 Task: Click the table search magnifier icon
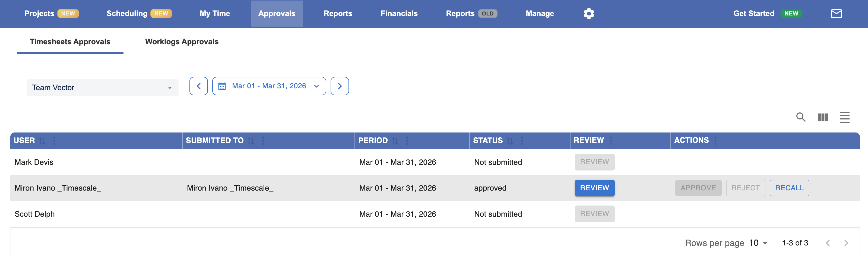(801, 117)
